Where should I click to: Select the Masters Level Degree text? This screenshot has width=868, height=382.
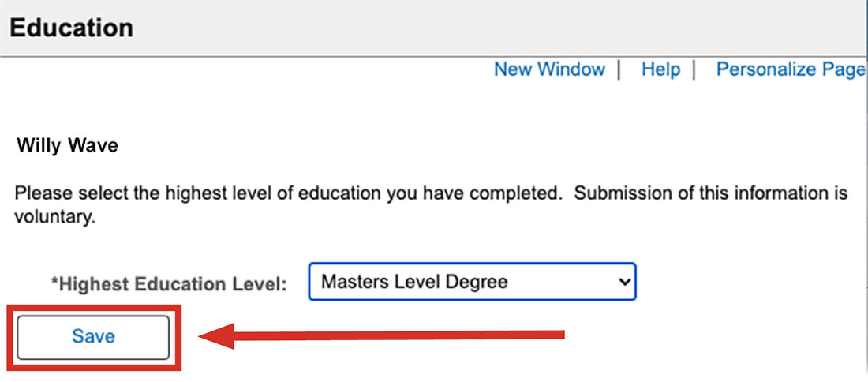pos(415,282)
